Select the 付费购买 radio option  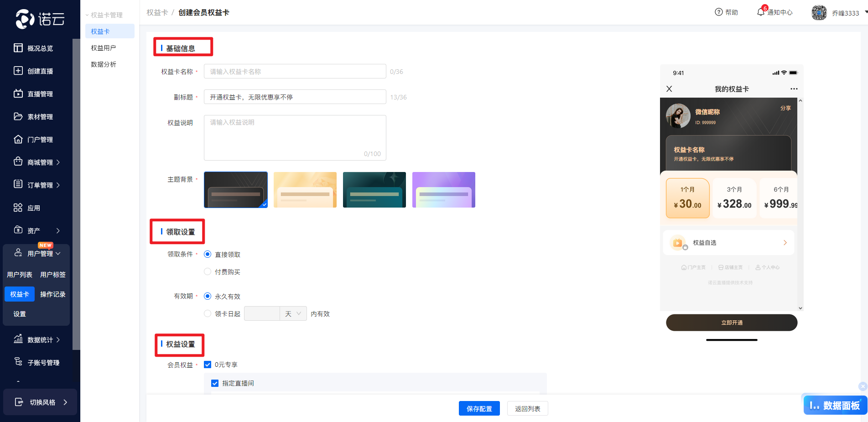(x=208, y=272)
